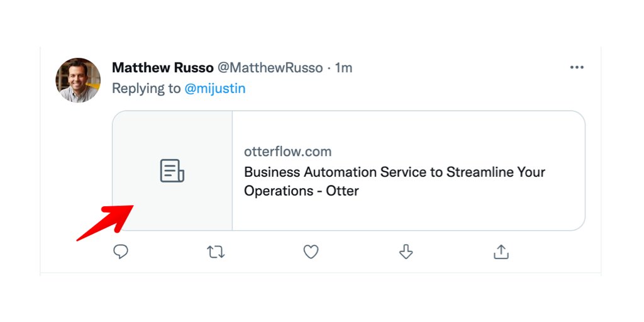Click the red arrow annotation
Screen dimensions: 644x322
(104, 223)
